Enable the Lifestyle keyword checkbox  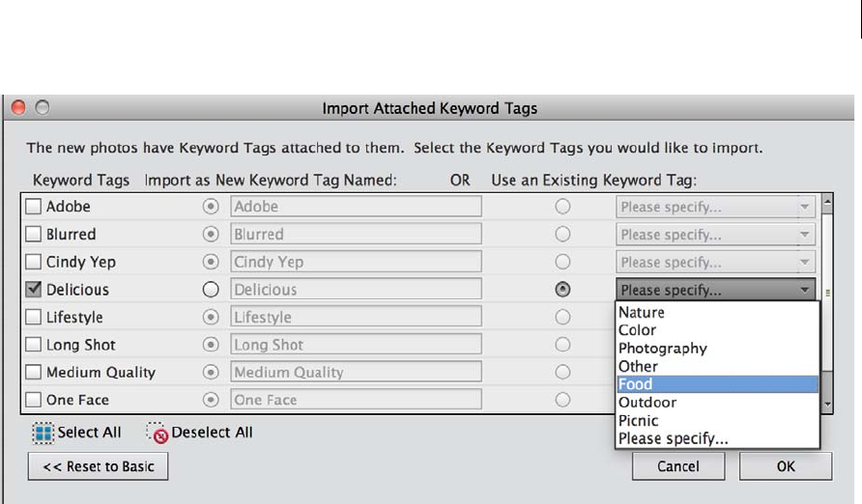pyautogui.click(x=35, y=318)
